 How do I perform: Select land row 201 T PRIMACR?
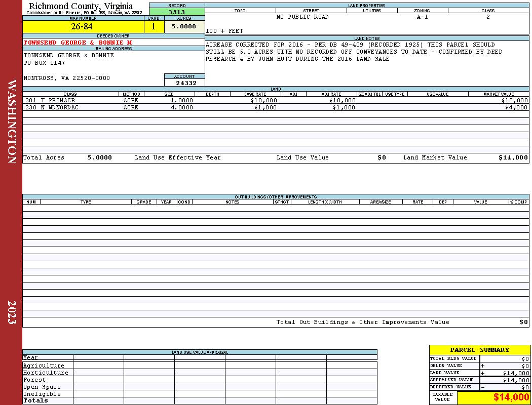pyautogui.click(x=276, y=100)
